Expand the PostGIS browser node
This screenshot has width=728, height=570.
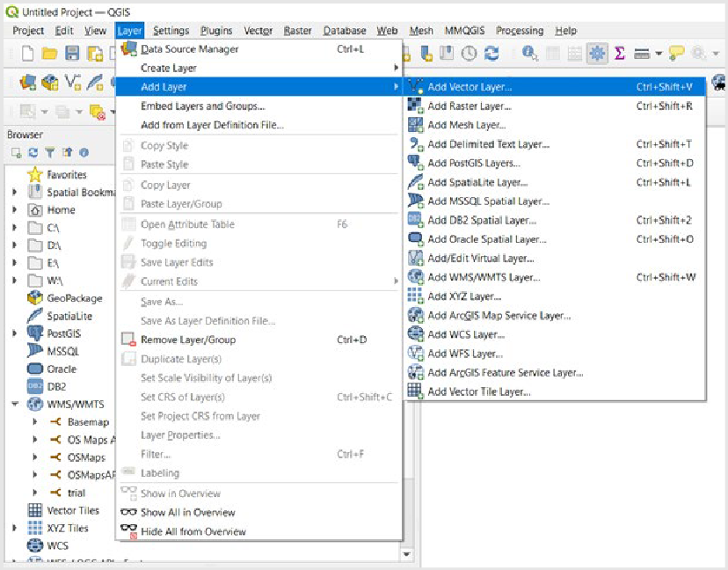[14, 333]
